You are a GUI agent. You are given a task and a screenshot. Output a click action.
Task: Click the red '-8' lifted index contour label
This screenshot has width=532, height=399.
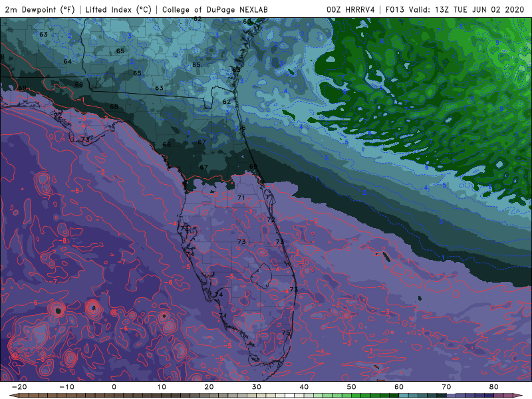pyautogui.click(x=63, y=241)
